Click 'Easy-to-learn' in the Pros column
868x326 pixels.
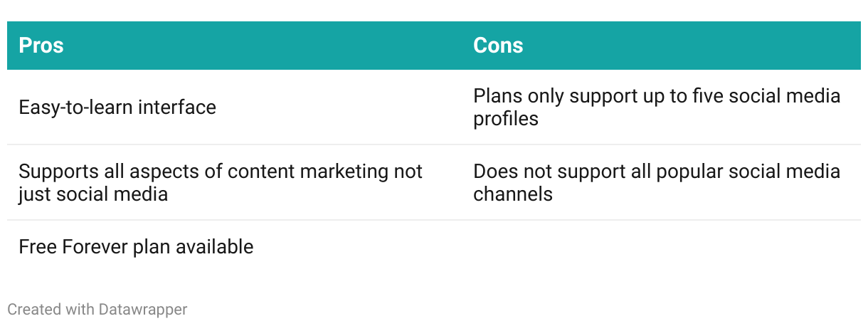[76, 107]
